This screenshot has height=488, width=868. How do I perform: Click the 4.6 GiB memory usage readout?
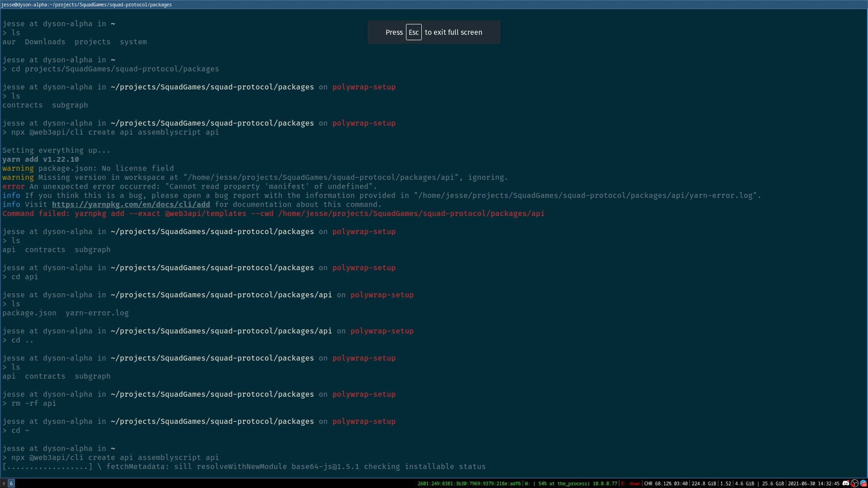[x=745, y=483]
